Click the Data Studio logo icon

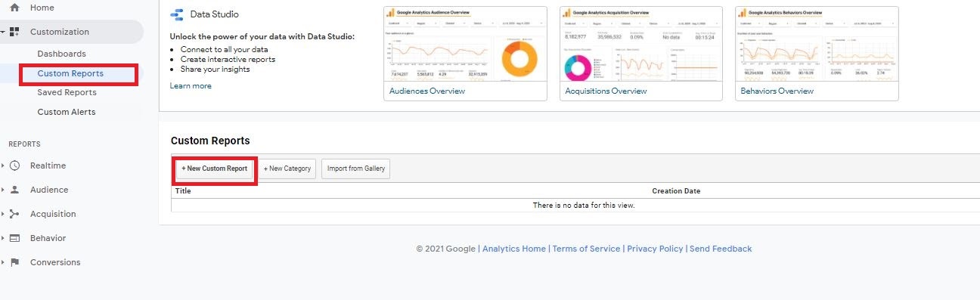tap(177, 14)
